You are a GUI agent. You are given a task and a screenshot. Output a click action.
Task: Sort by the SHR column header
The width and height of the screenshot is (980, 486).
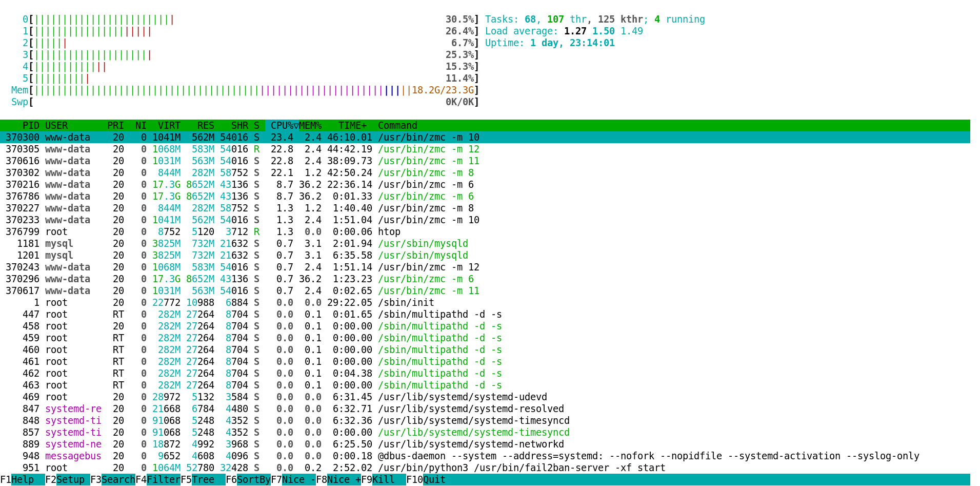pyautogui.click(x=239, y=126)
